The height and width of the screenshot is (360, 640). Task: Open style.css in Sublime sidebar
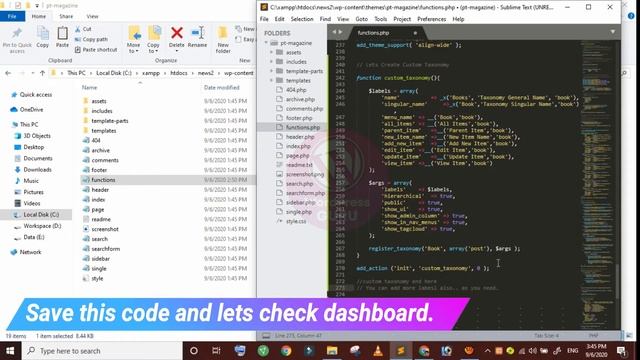(x=296, y=221)
